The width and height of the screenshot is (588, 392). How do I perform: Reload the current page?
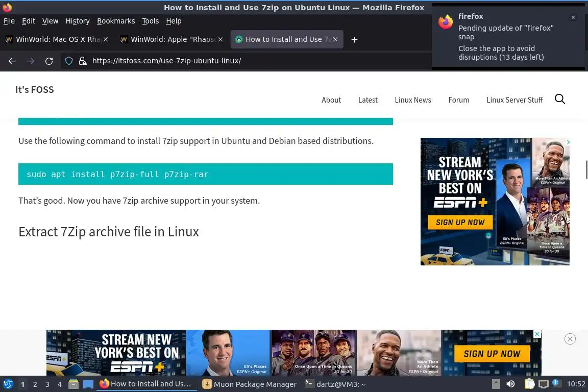(49, 61)
